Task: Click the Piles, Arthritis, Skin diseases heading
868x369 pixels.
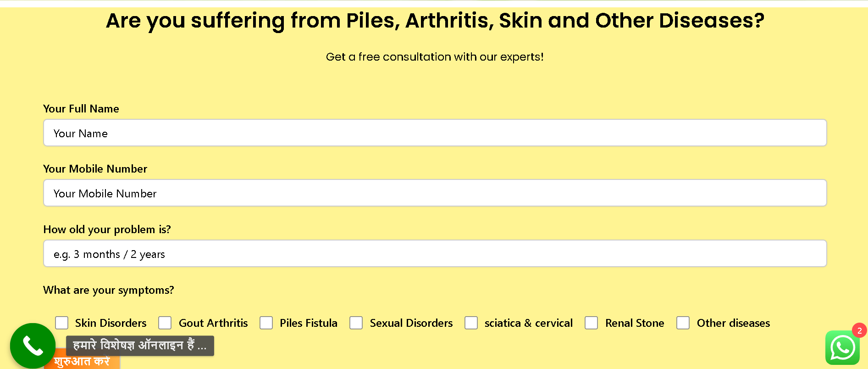Action: [x=435, y=21]
